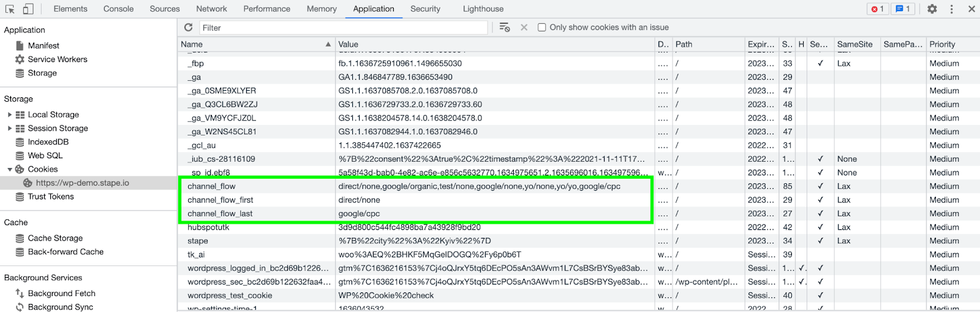Clear all cookies icon

pyautogui.click(x=505, y=27)
